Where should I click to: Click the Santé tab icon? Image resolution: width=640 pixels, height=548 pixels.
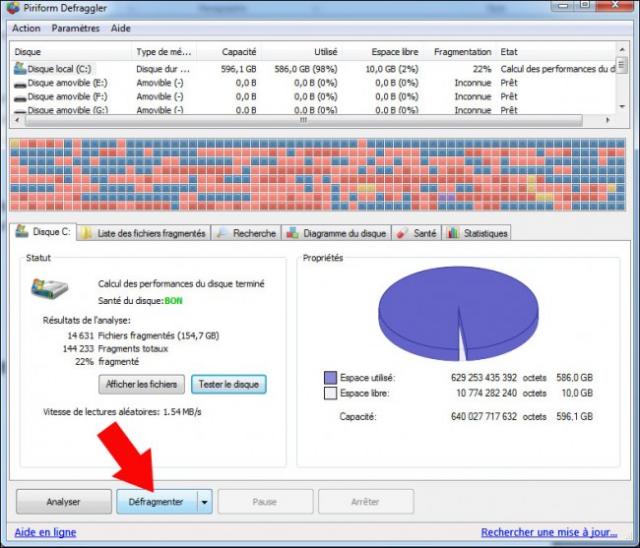402,233
